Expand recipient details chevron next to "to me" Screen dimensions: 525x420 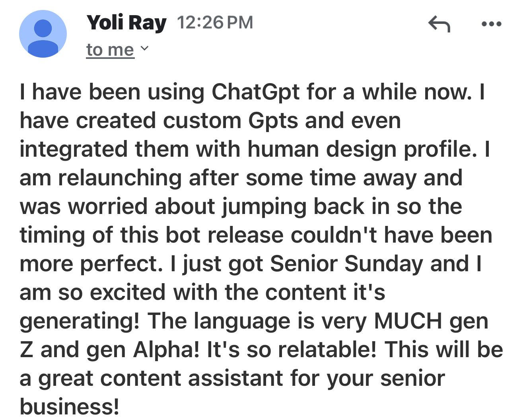pos(145,49)
